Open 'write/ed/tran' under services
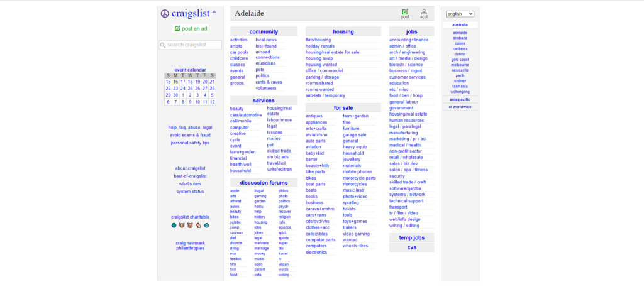The image size is (644, 299). click(279, 170)
